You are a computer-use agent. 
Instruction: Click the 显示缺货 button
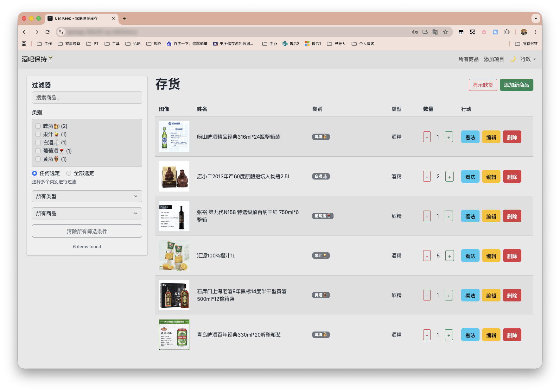click(483, 85)
